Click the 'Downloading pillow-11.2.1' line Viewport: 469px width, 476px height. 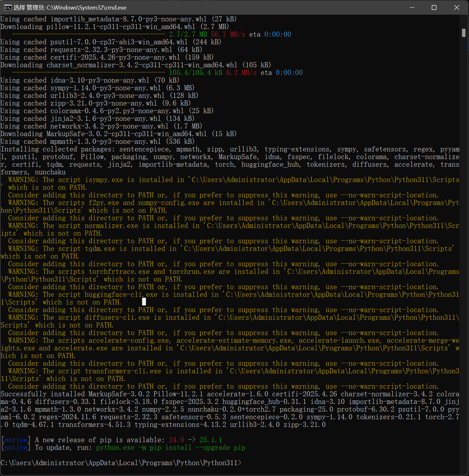[x=115, y=27]
